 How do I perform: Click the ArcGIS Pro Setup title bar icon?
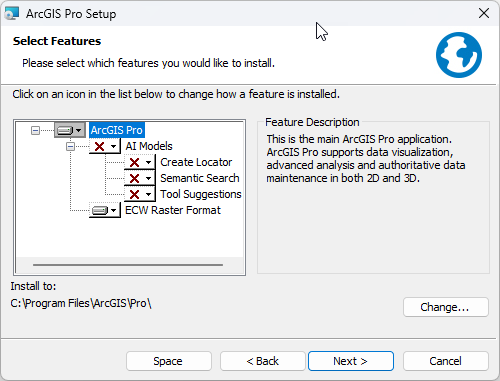[x=12, y=13]
